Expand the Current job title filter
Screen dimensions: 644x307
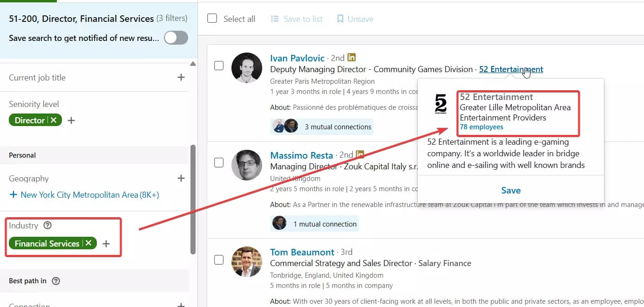[x=181, y=77]
